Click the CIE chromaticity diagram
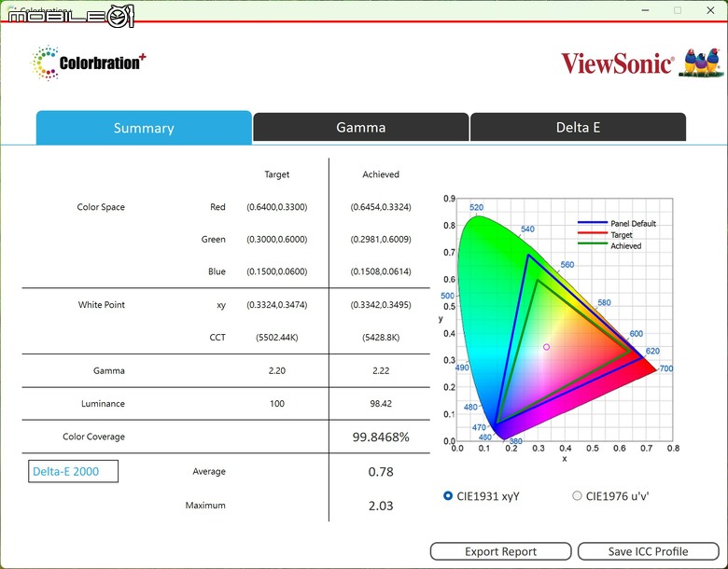The height and width of the screenshot is (569, 728). (x=565, y=319)
